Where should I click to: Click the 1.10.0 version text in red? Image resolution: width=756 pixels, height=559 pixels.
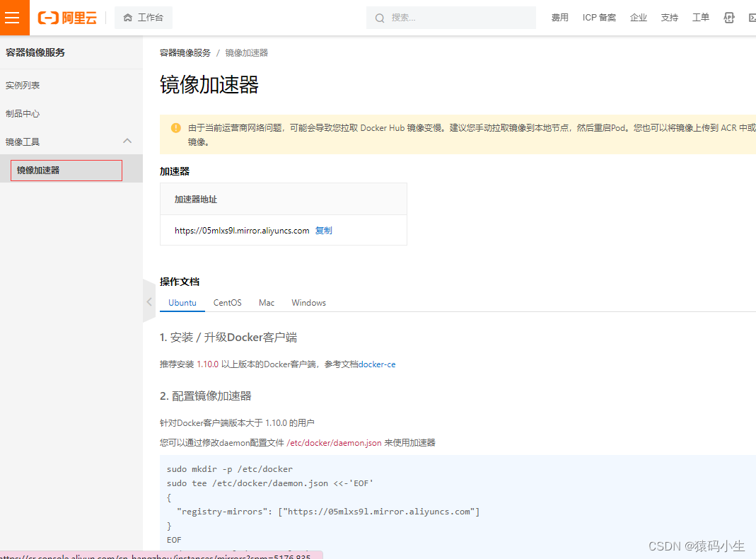(208, 364)
